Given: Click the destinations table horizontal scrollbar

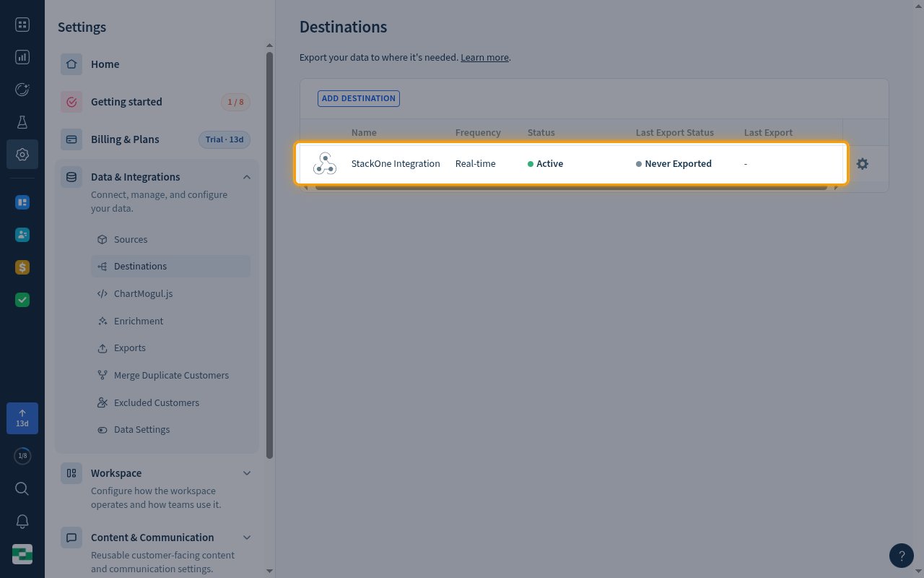Looking at the screenshot, I should (571, 188).
